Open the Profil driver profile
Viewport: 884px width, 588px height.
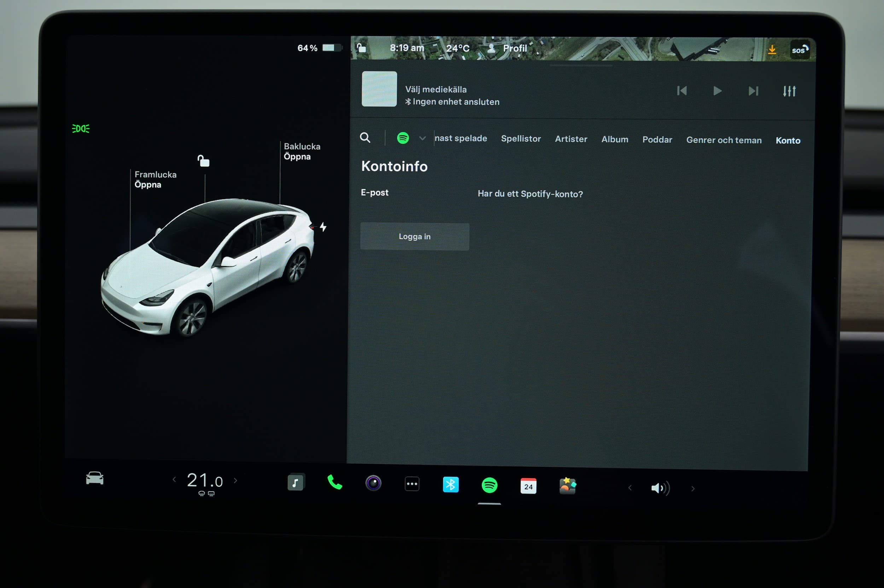[x=508, y=48]
